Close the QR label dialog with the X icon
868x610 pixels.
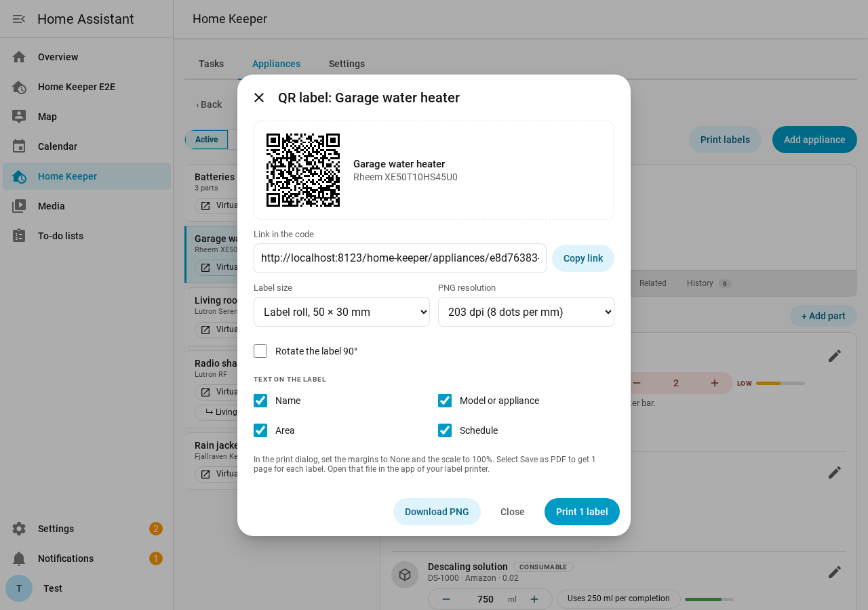[259, 98]
